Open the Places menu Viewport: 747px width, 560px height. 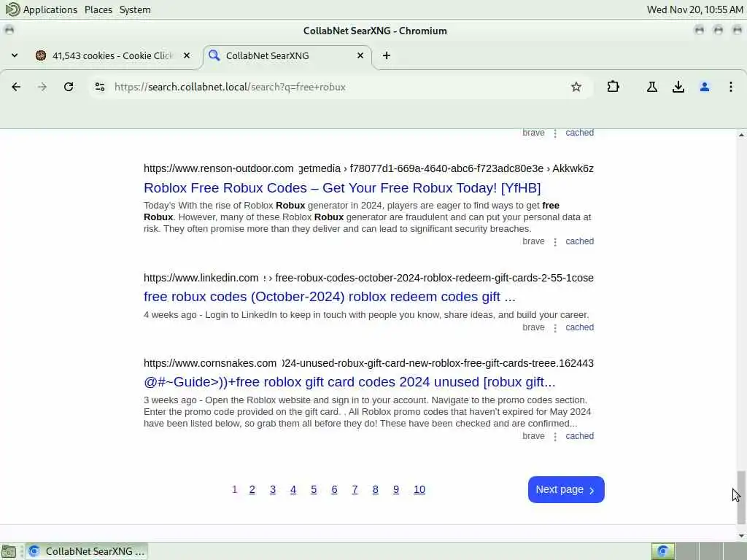click(98, 9)
